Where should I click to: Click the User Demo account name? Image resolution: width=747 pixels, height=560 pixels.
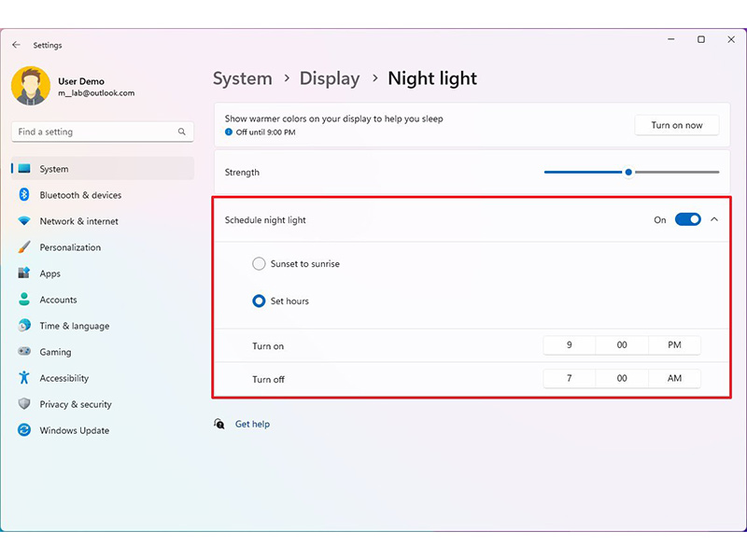tap(81, 81)
